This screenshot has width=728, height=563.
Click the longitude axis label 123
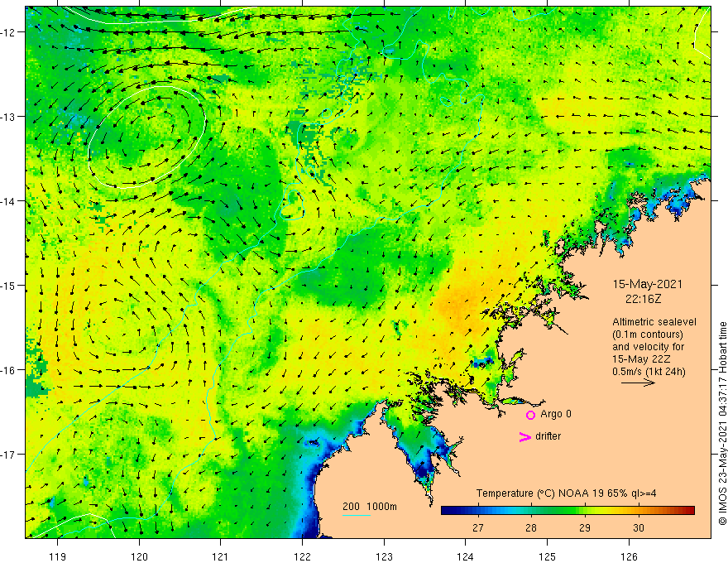point(384,556)
